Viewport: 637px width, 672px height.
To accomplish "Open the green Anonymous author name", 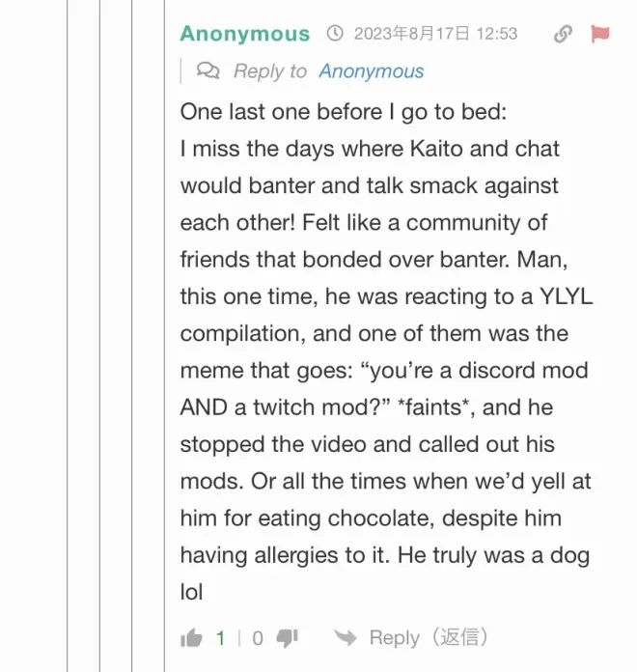I will (244, 34).
